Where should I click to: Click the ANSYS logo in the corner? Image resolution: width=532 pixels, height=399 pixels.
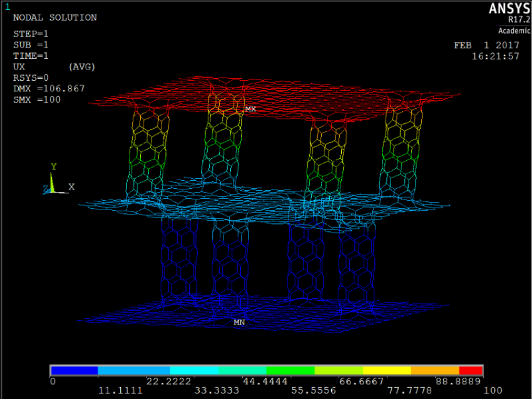[508, 8]
